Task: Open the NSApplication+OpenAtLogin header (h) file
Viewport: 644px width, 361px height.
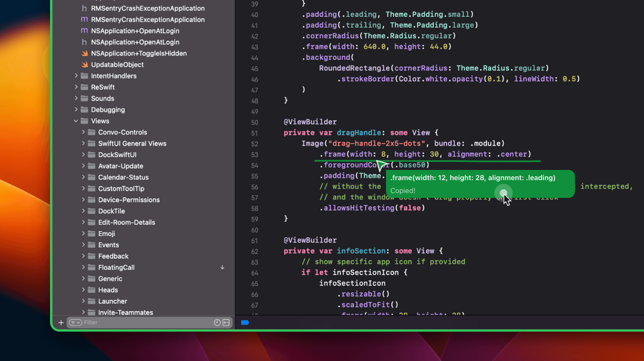Action: click(x=135, y=42)
